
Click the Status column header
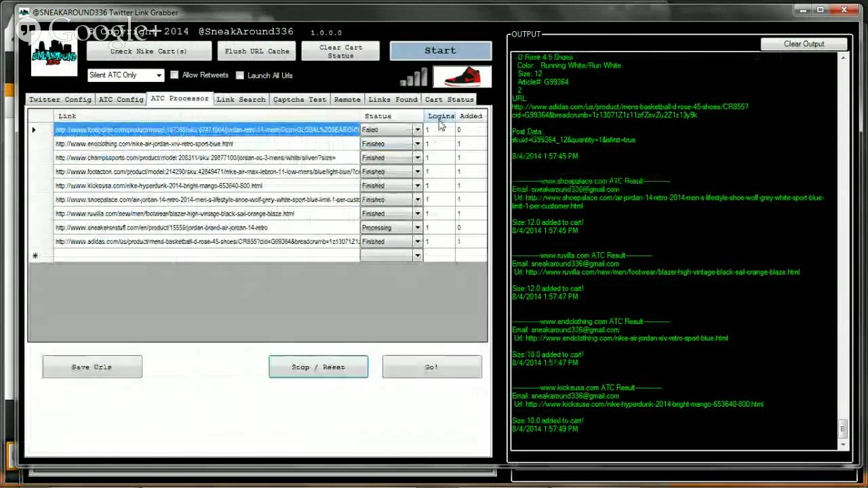392,116
